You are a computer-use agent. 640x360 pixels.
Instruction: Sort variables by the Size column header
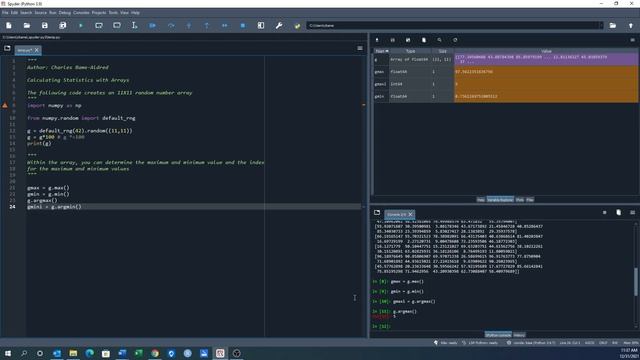click(x=442, y=51)
